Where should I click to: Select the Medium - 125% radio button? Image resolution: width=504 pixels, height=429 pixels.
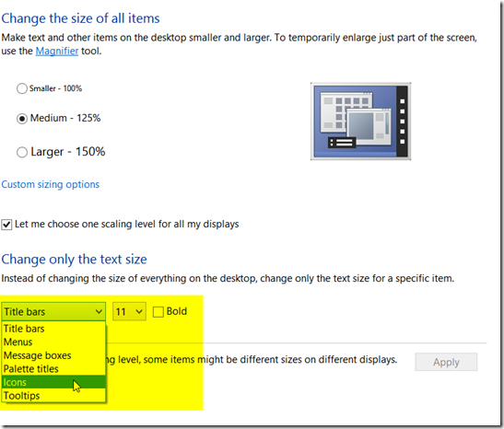coord(22,119)
